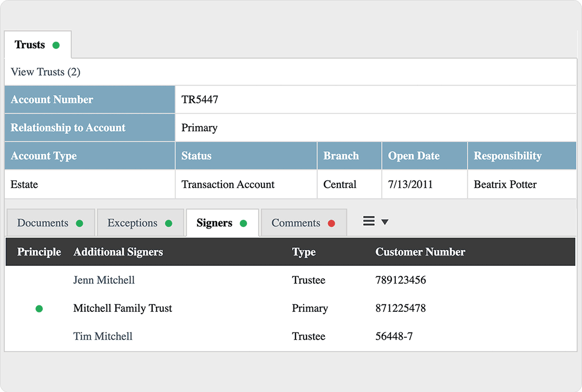Image resolution: width=582 pixels, height=392 pixels.
Task: Open the hamburger menu icon
Action: 369,221
